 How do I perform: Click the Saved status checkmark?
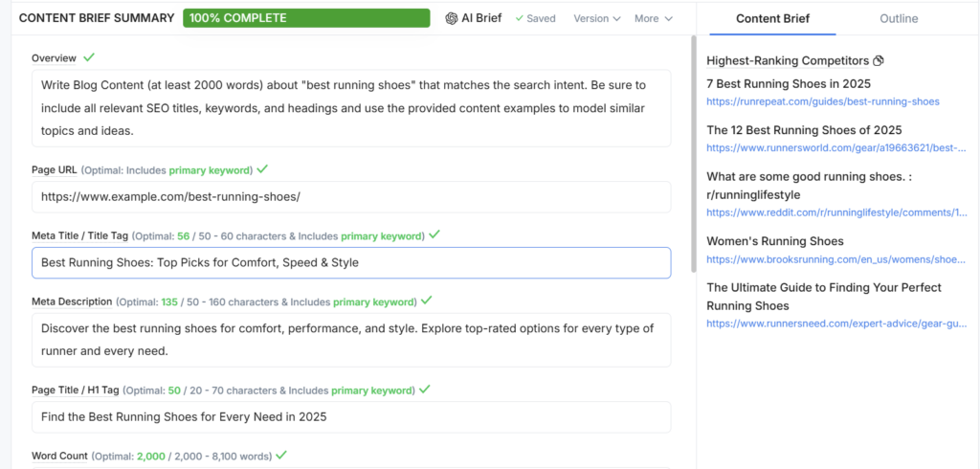click(520, 19)
